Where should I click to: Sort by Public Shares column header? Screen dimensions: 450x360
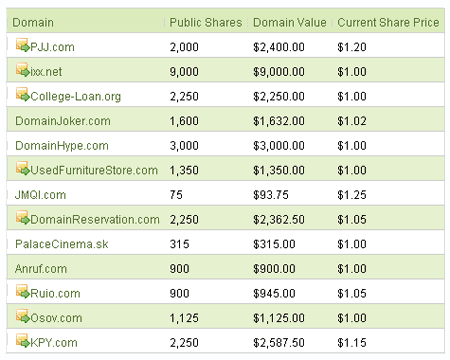206,23
